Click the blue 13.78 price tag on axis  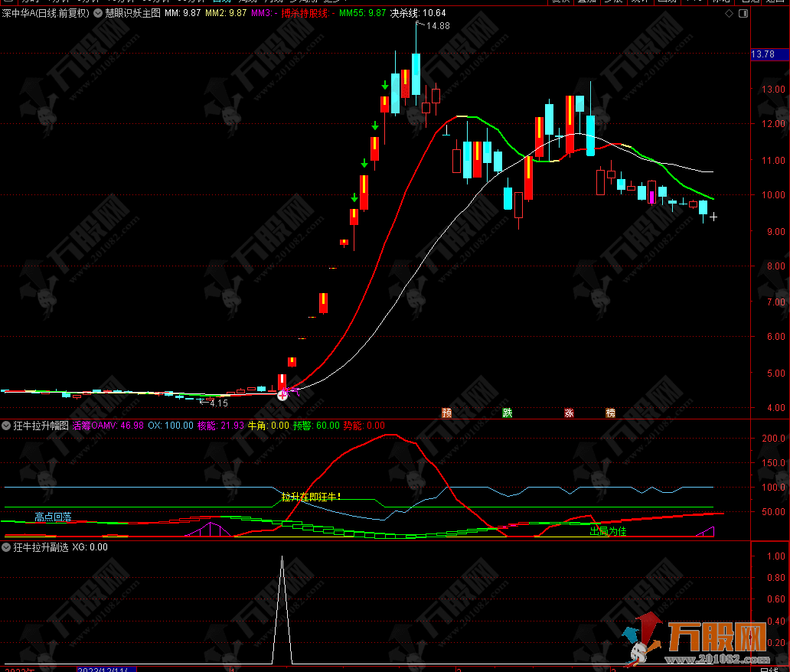click(x=769, y=54)
